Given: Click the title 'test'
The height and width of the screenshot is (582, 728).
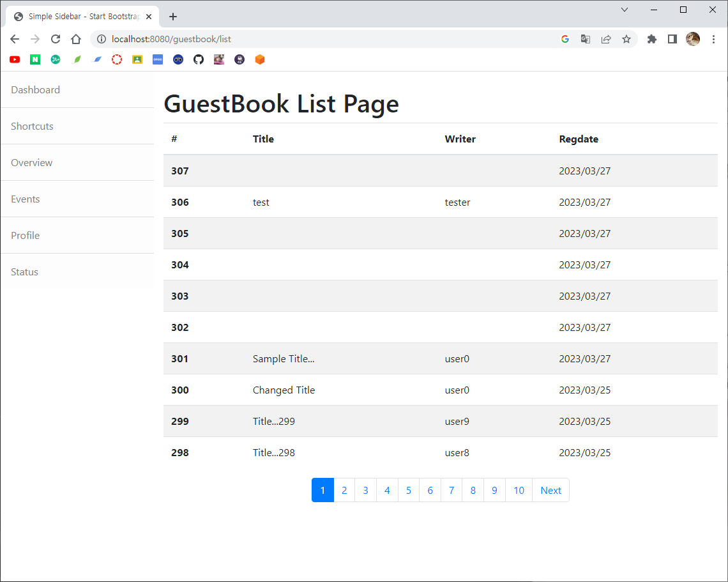Looking at the screenshot, I should point(261,202).
